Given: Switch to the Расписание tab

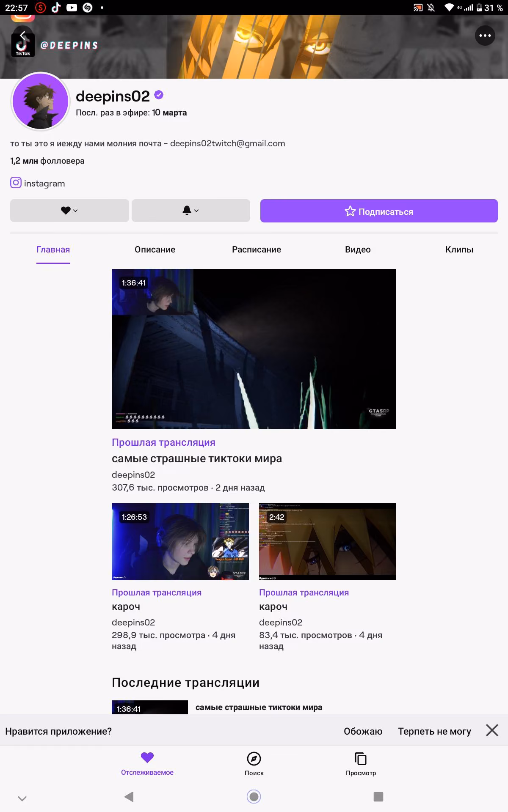Looking at the screenshot, I should coord(257,250).
